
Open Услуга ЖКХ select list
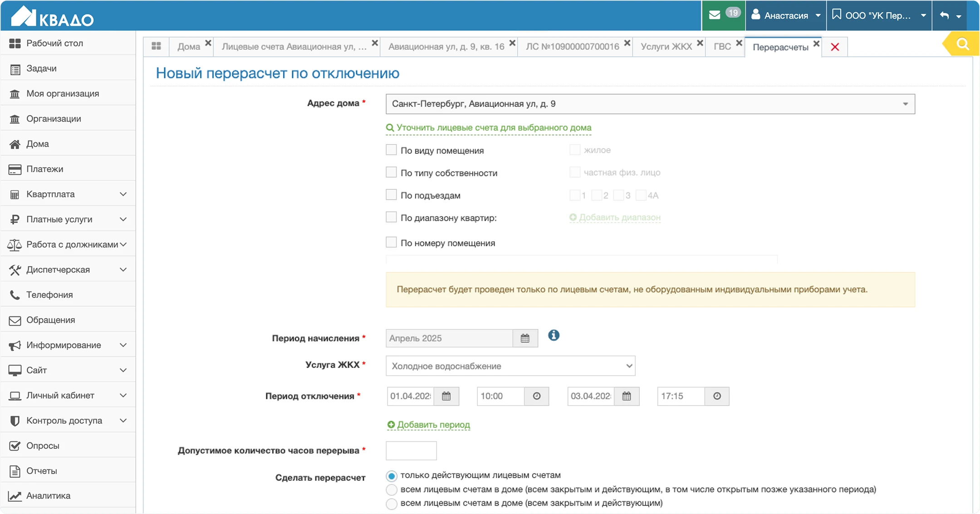pos(510,366)
